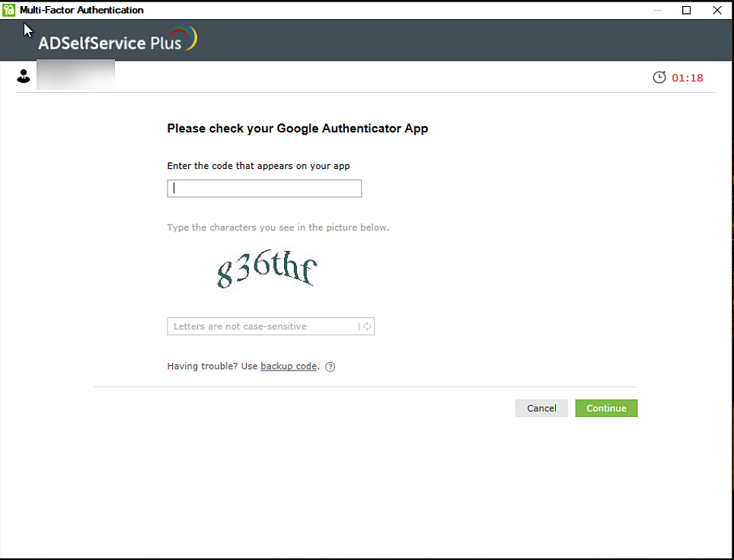Click the Multi-Factor Authentication title bar icon
The width and height of the screenshot is (734, 560).
(x=8, y=10)
